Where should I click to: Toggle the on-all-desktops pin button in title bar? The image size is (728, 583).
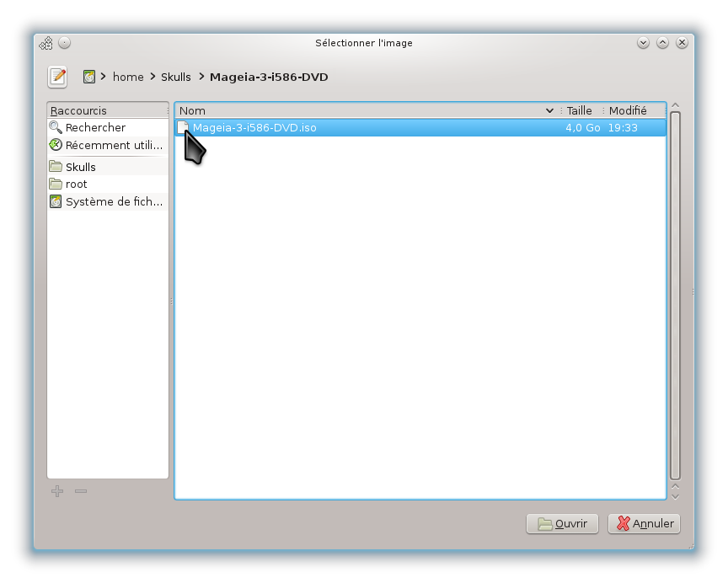(x=65, y=43)
